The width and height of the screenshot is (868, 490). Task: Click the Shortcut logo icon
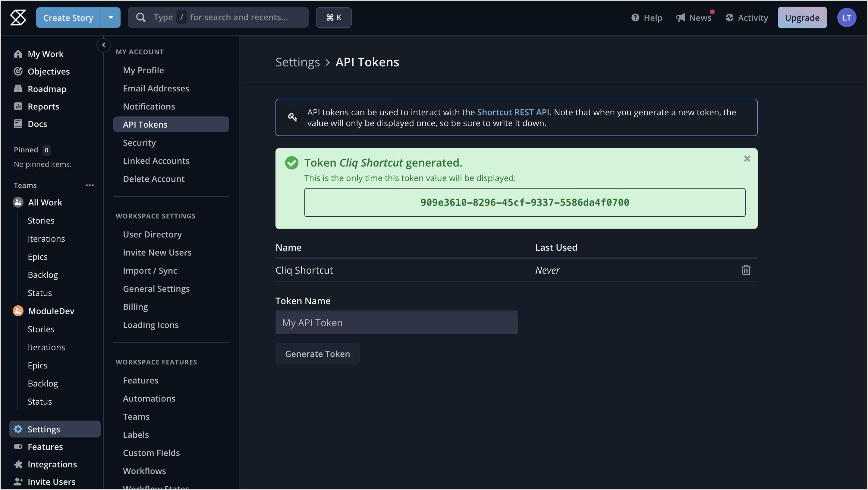[18, 17]
